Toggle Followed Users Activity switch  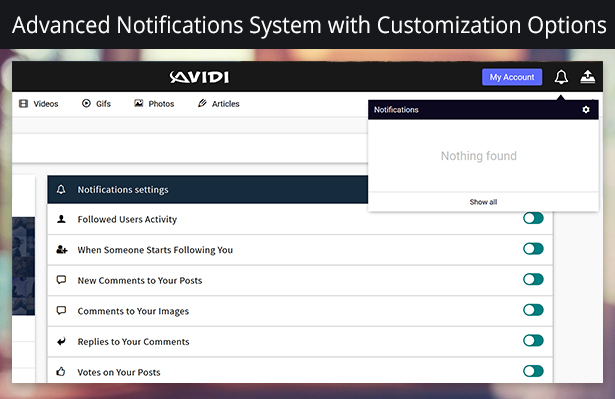coord(533,218)
